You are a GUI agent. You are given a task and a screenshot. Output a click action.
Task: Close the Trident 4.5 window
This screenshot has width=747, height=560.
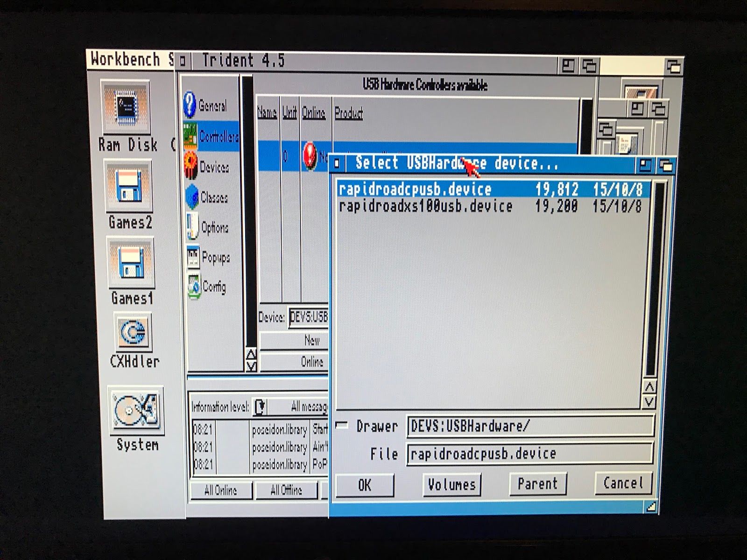(183, 61)
